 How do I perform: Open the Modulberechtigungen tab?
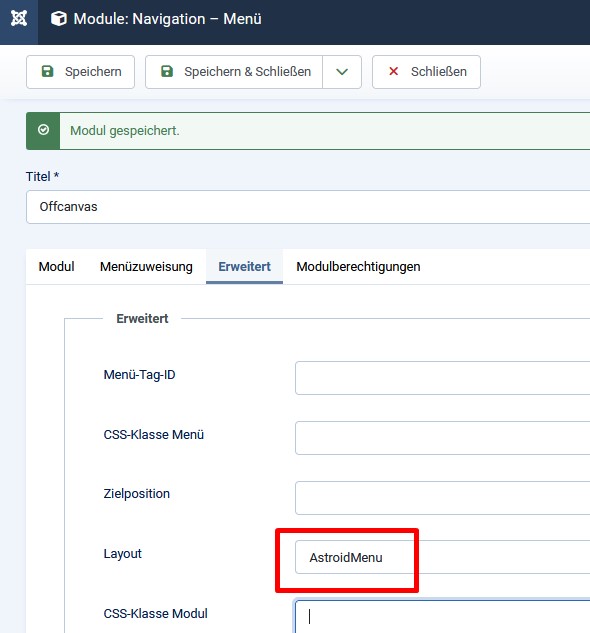click(358, 267)
